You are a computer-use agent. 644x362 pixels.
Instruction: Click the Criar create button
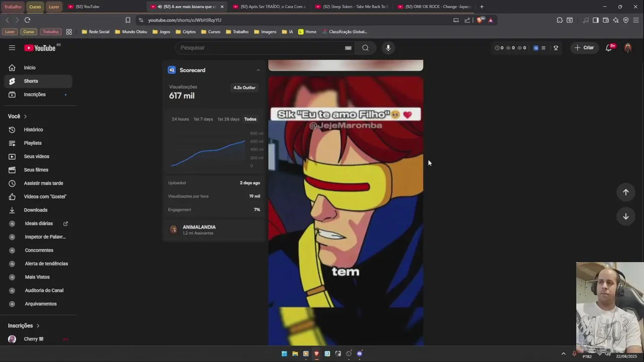click(x=584, y=48)
